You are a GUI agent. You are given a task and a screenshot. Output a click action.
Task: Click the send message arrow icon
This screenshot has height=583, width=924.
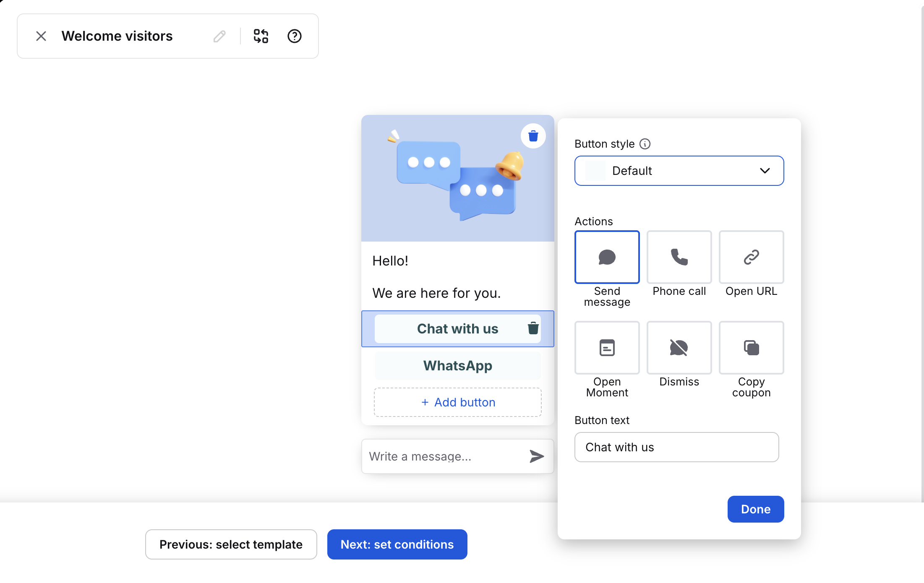tap(536, 456)
